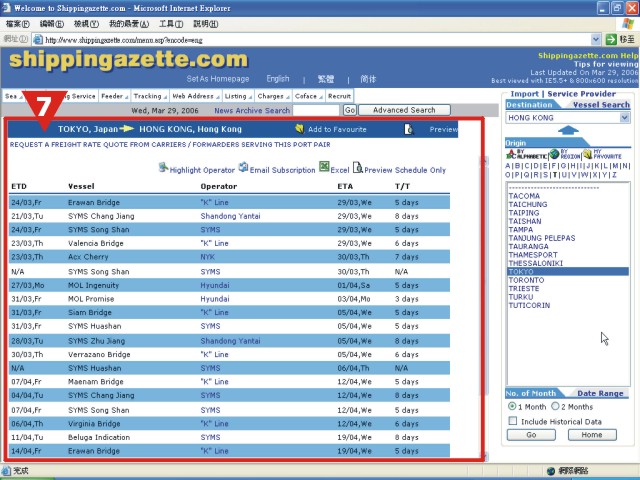Switch to the Date Range tab
Image resolution: width=640 pixels, height=480 pixels.
pos(600,393)
